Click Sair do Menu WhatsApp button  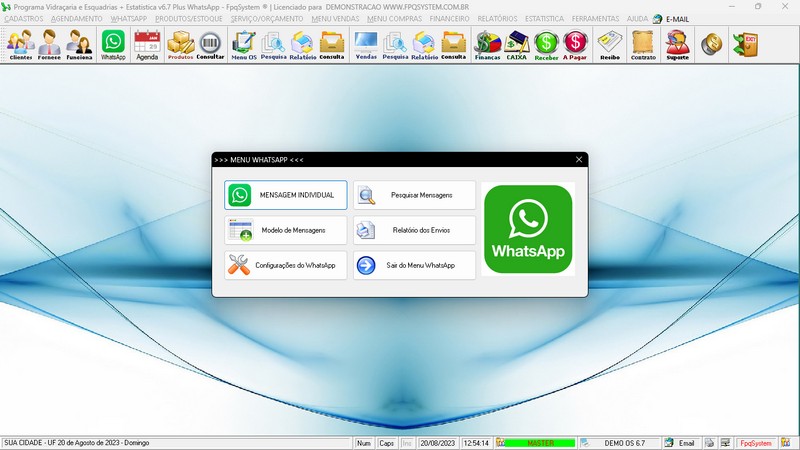(x=414, y=265)
